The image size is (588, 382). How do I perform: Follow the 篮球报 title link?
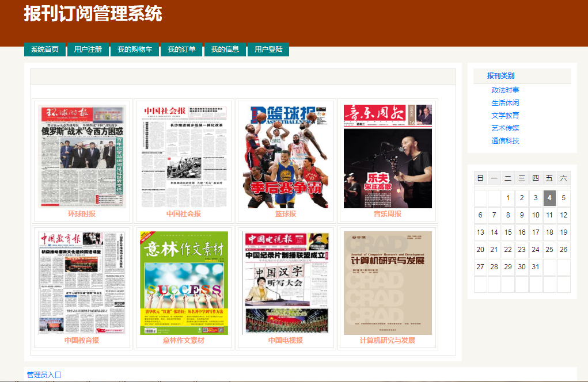(x=286, y=214)
